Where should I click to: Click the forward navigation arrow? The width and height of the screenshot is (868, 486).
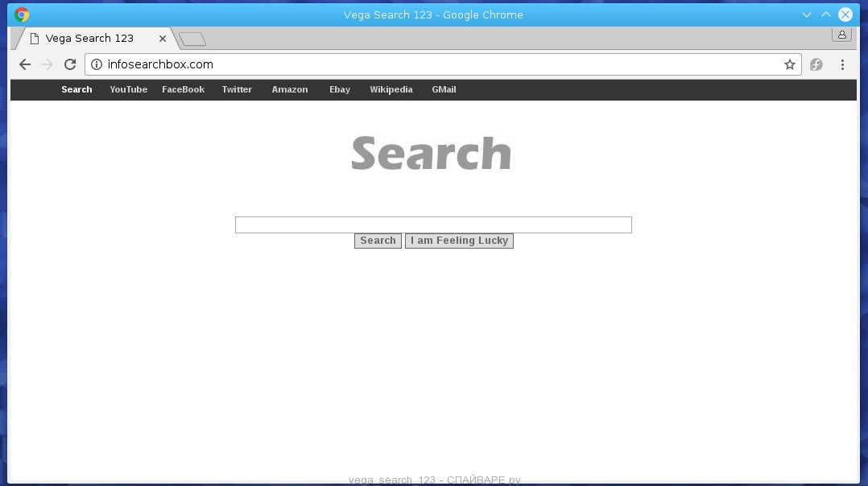click(47, 64)
